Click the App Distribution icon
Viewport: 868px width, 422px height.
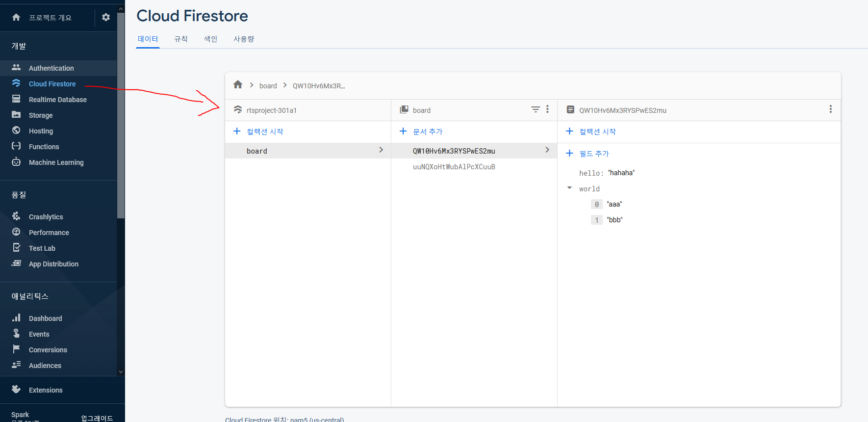(16, 264)
